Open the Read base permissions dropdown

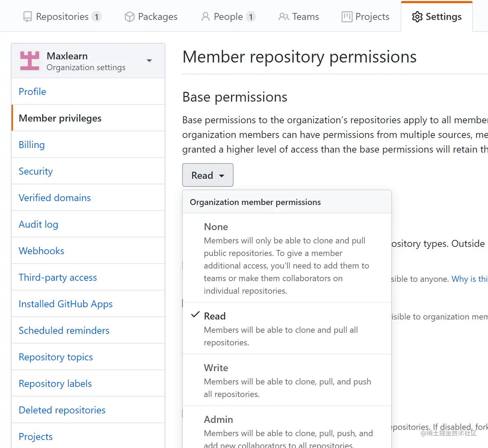click(208, 175)
